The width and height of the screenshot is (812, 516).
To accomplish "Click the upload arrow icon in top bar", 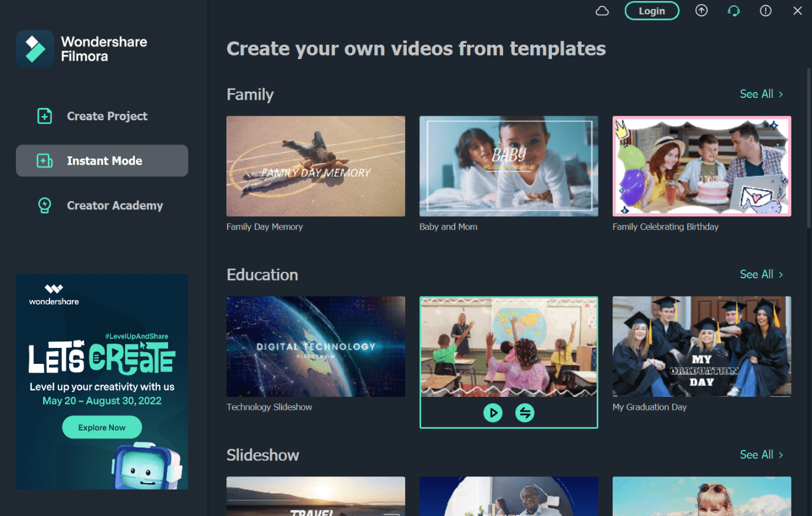I will tap(701, 11).
